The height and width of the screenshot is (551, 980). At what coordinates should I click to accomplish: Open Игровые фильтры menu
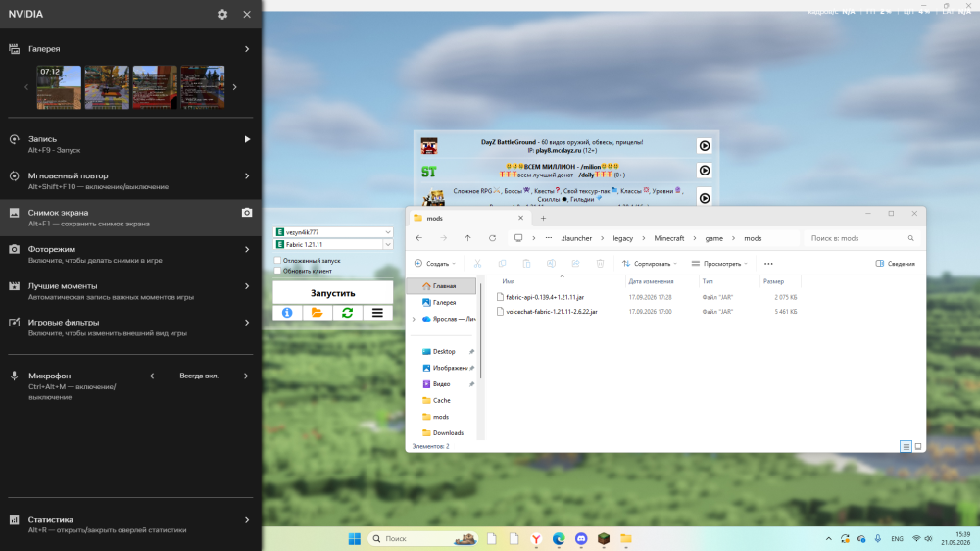click(x=247, y=323)
